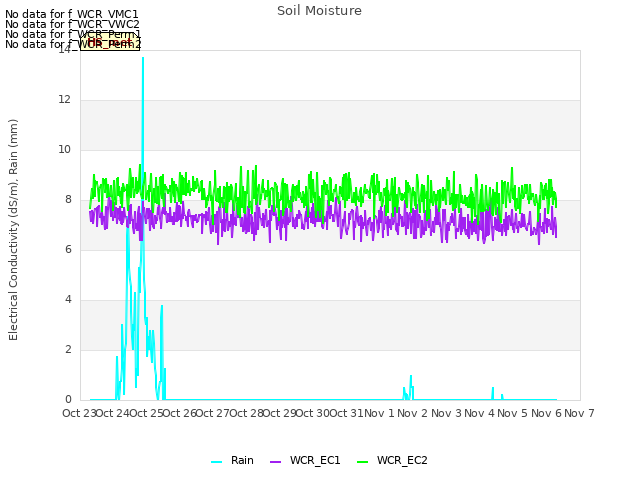Click the y-axis value 8
640x480 pixels.
[x=68, y=200]
